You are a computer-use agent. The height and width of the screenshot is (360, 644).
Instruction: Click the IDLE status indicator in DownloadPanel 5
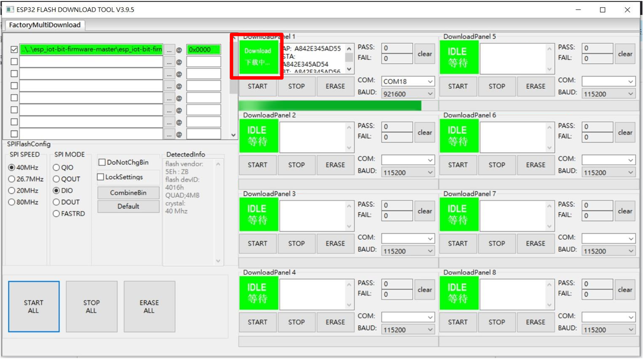[459, 57]
